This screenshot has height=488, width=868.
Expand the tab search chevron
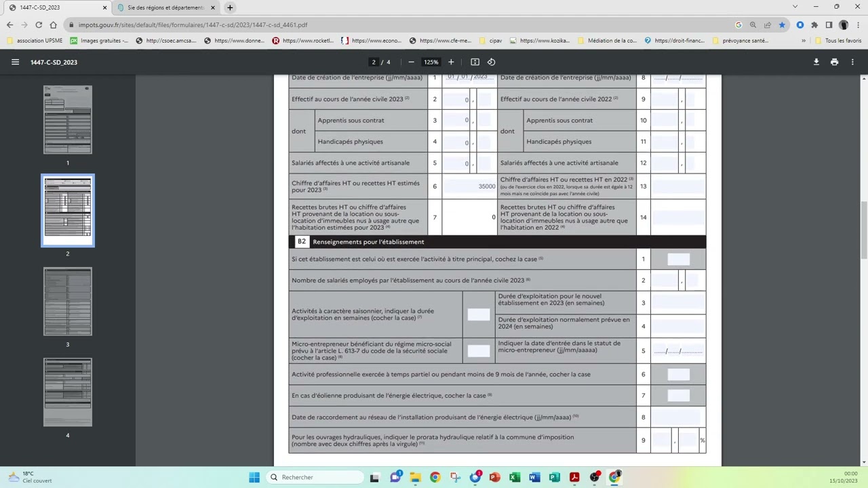795,7
